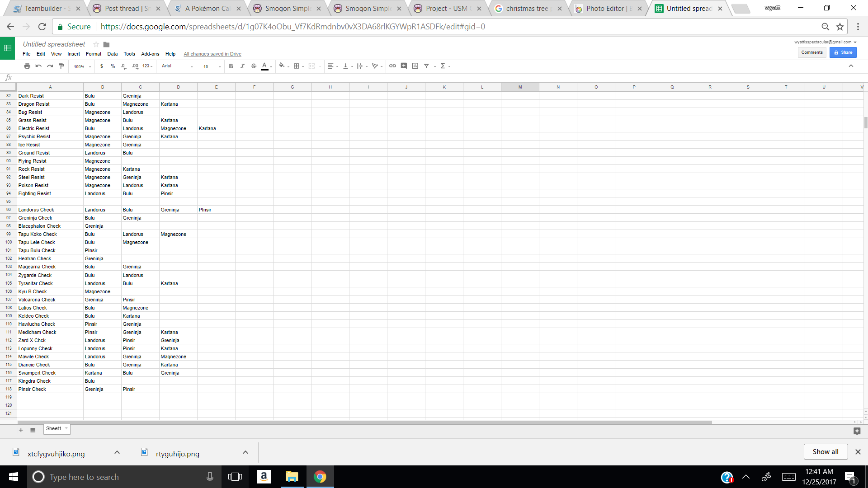Open more number formats 123 dropdown

[147, 66]
